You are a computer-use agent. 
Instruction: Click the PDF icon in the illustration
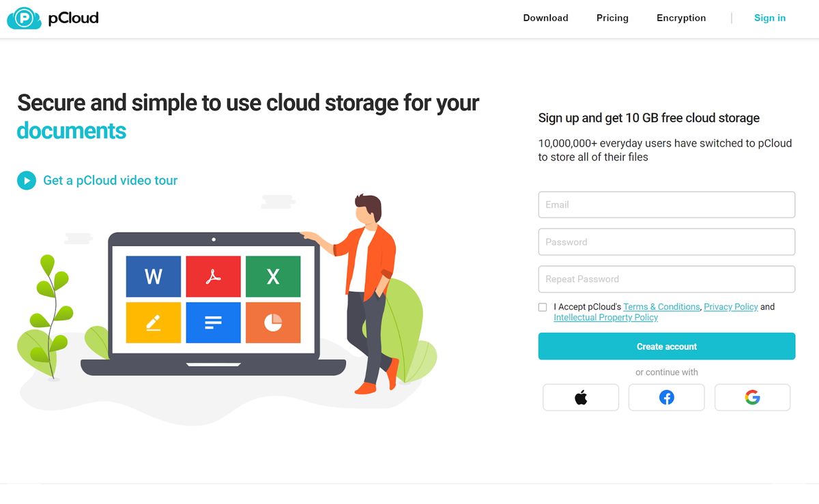[213, 277]
